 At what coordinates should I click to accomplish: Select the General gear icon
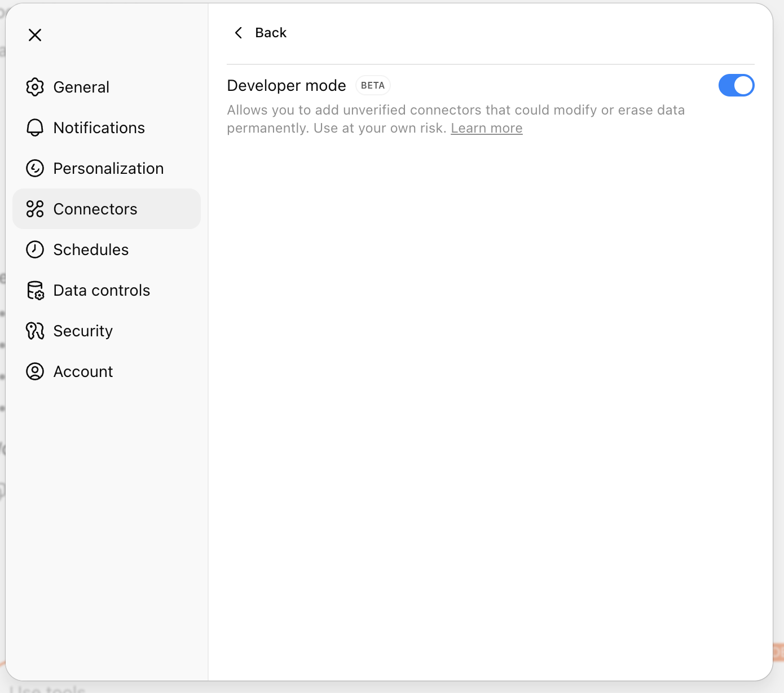point(35,87)
